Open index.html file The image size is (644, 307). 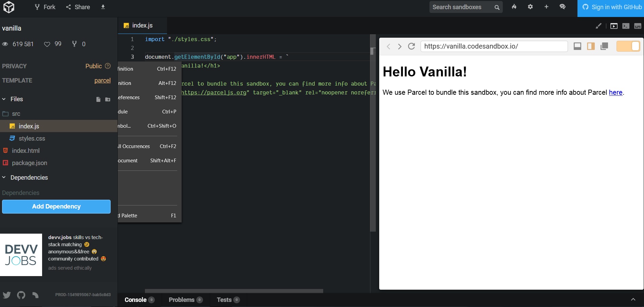(x=59, y=151)
